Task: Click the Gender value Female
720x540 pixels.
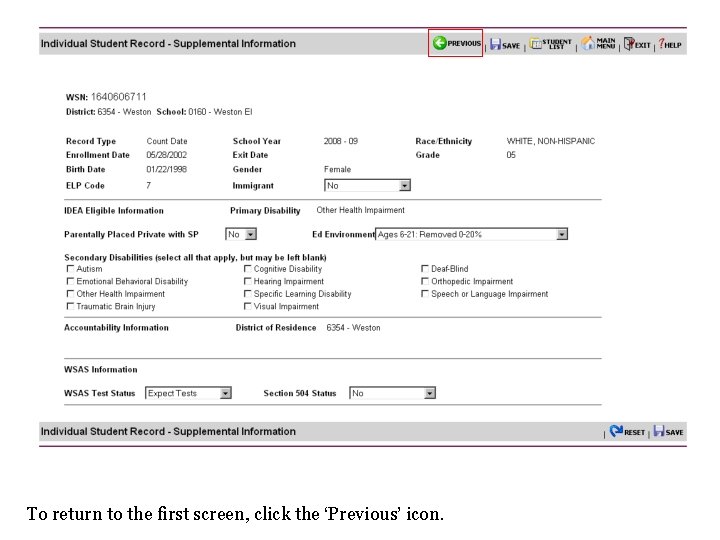Action: click(x=338, y=169)
